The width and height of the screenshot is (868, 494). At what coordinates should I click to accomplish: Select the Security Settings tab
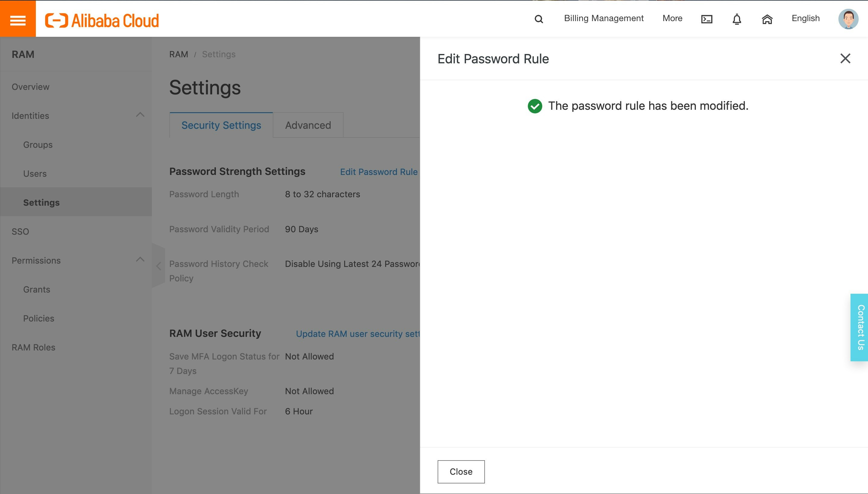[x=221, y=125]
